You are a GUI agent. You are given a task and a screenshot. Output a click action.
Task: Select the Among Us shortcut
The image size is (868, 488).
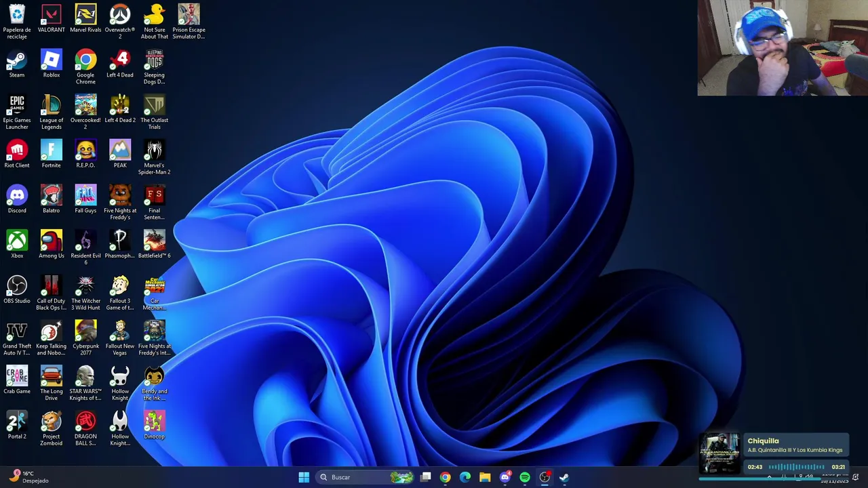(52, 245)
